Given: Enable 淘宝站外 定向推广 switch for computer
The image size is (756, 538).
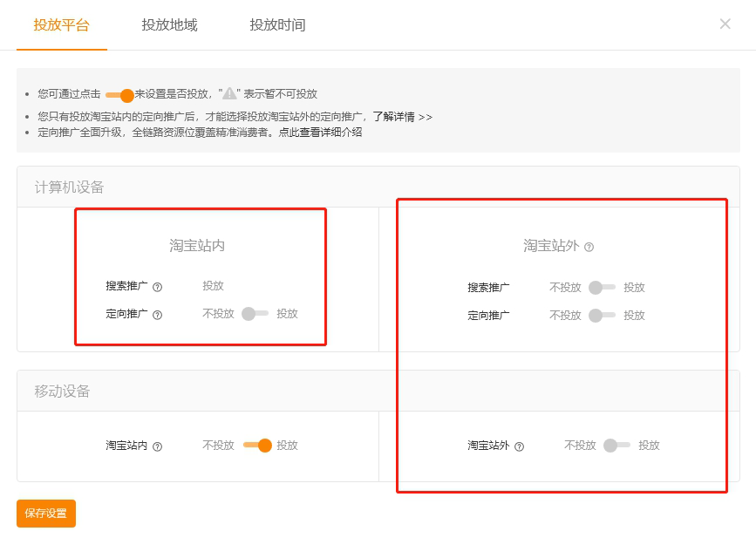Looking at the screenshot, I should point(602,316).
